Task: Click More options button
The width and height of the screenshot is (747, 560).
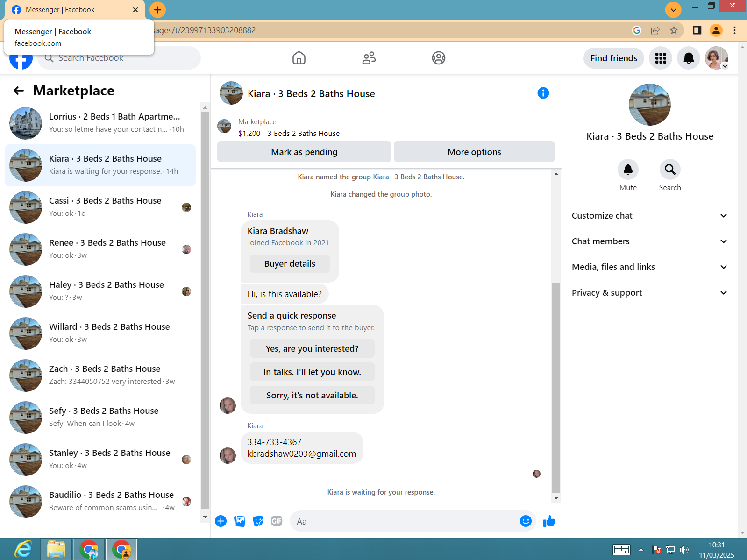Action: (474, 152)
